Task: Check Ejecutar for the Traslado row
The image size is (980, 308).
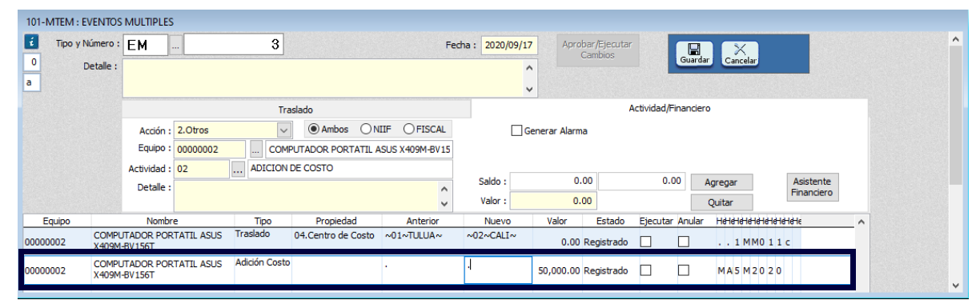Action: click(x=645, y=241)
